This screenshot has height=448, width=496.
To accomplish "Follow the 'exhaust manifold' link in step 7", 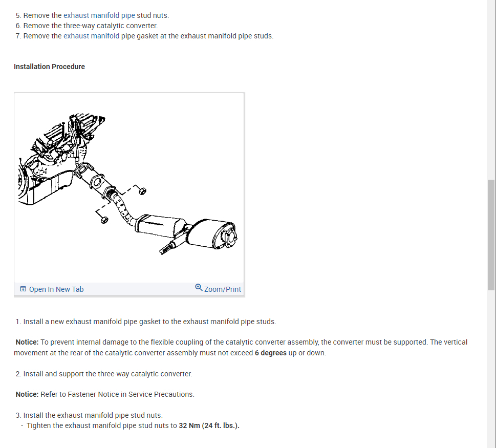I will click(x=92, y=36).
